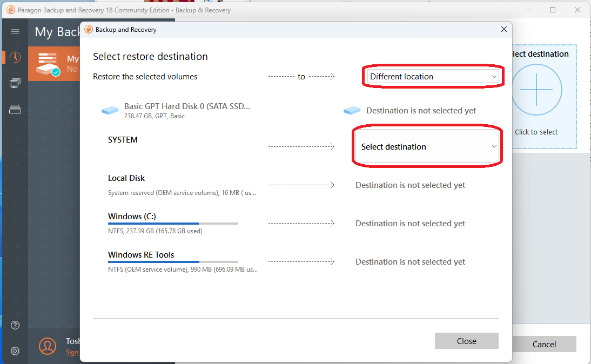Select the Windows RE Tools volume
Image resolution: width=591 pixels, height=364 pixels.
(141, 255)
